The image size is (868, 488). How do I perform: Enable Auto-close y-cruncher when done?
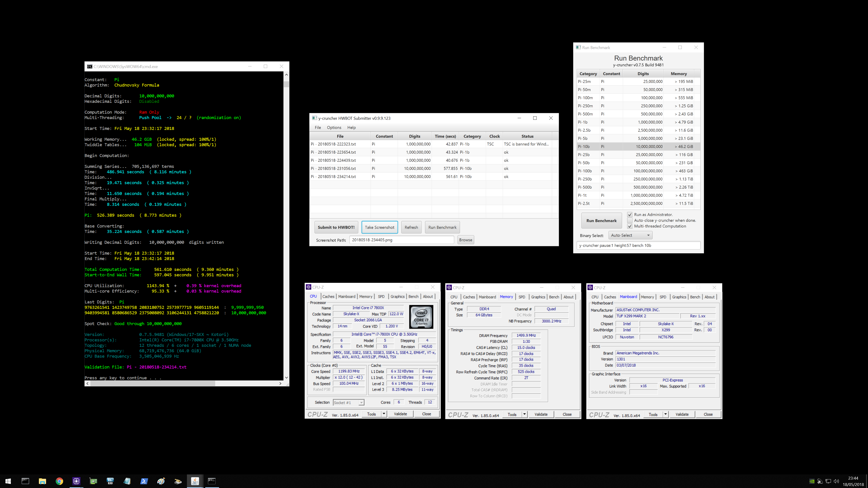(630, 220)
